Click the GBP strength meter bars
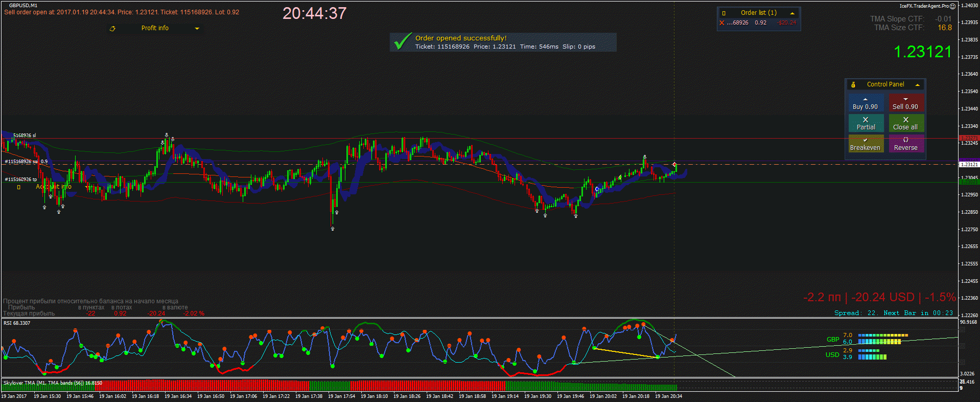 coord(883,339)
